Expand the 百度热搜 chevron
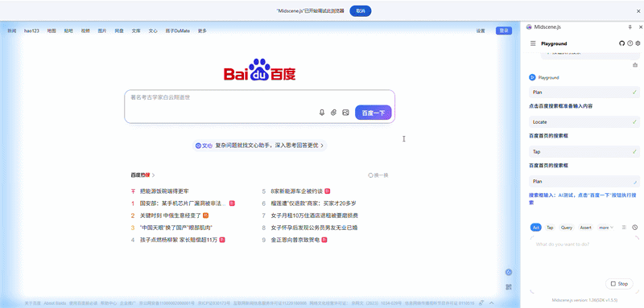 [x=154, y=175]
